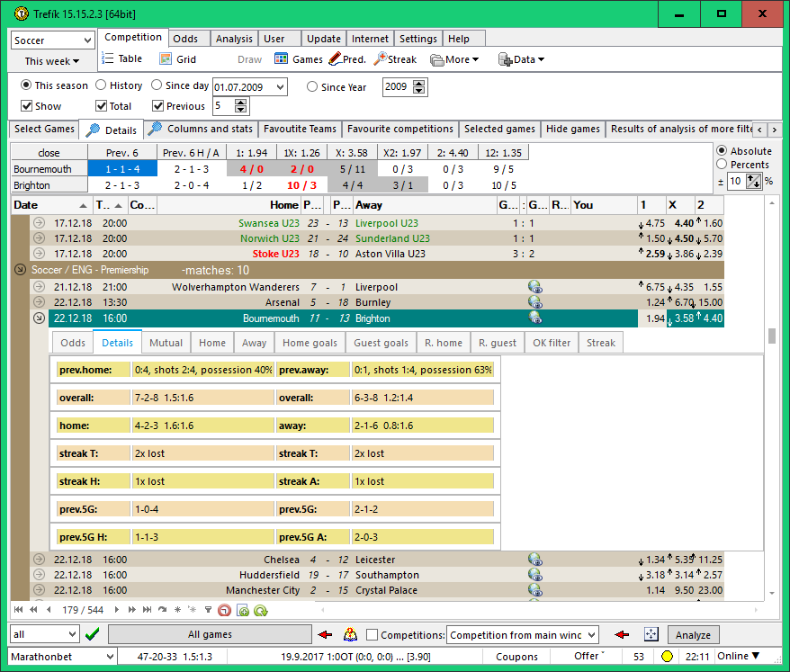The width and height of the screenshot is (790, 672).
Task: Select the History radio button
Action: point(102,85)
